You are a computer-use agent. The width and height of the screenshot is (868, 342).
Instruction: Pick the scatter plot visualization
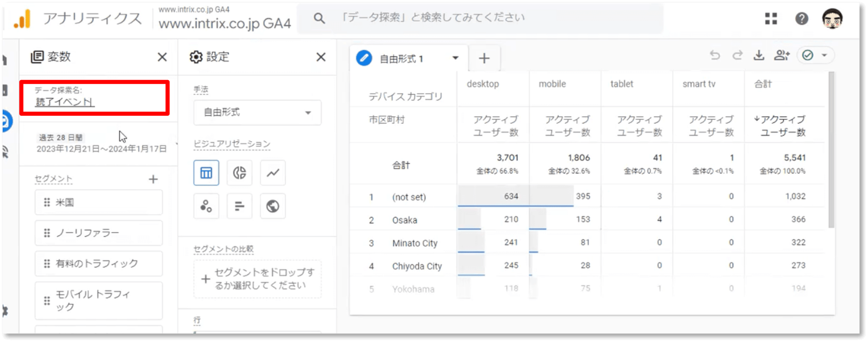[x=206, y=206]
